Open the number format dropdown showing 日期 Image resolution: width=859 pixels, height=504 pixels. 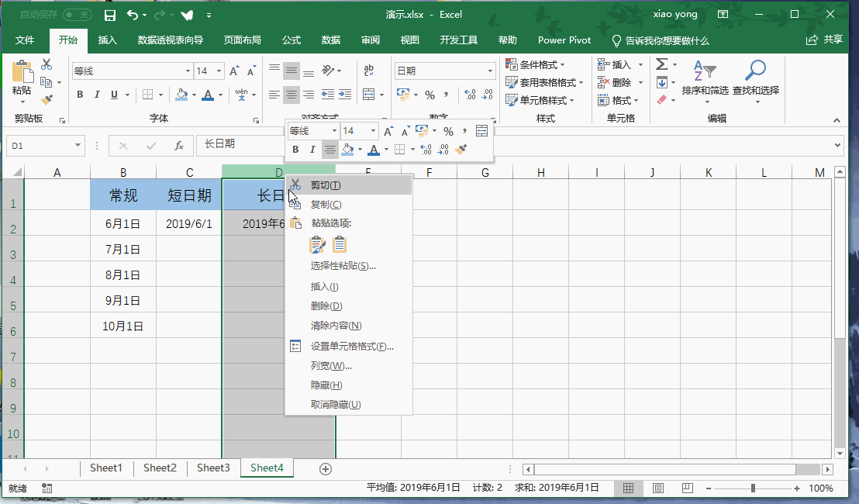tap(490, 71)
